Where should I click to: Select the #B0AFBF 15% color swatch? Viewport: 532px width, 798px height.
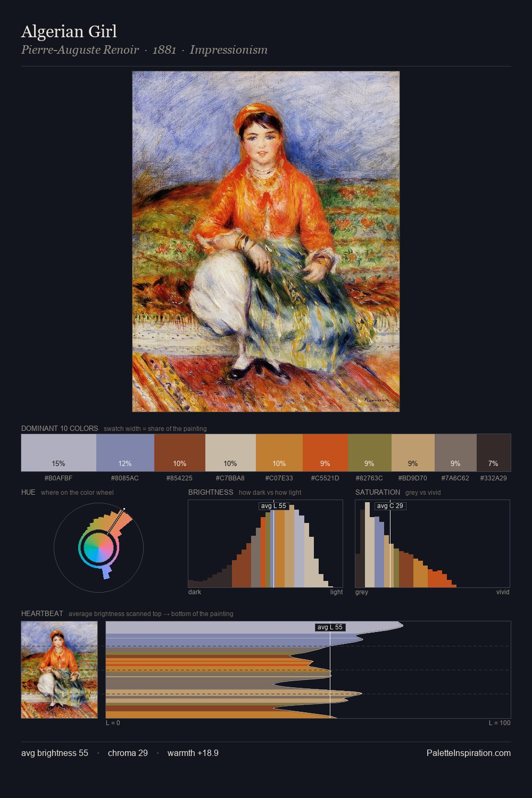pos(59,453)
